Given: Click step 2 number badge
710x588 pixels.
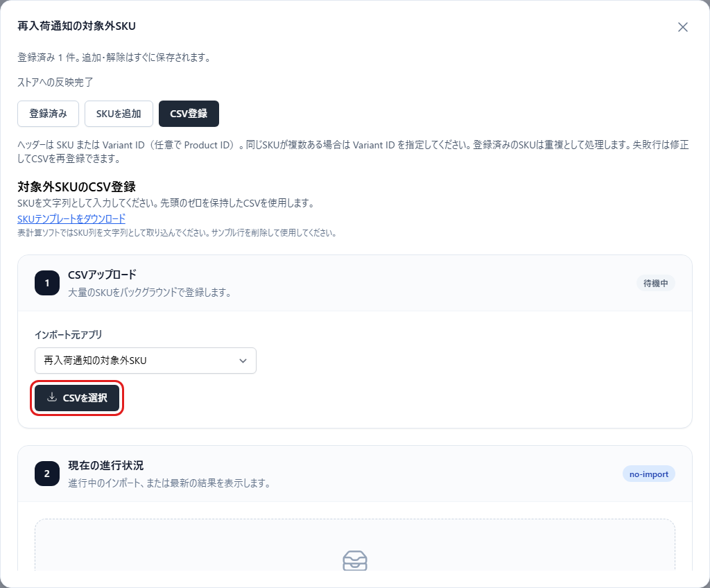Looking at the screenshot, I should [47, 474].
